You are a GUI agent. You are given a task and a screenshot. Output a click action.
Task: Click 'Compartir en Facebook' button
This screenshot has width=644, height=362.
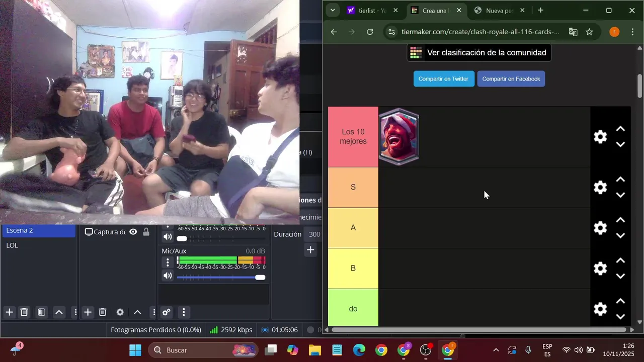tap(511, 79)
